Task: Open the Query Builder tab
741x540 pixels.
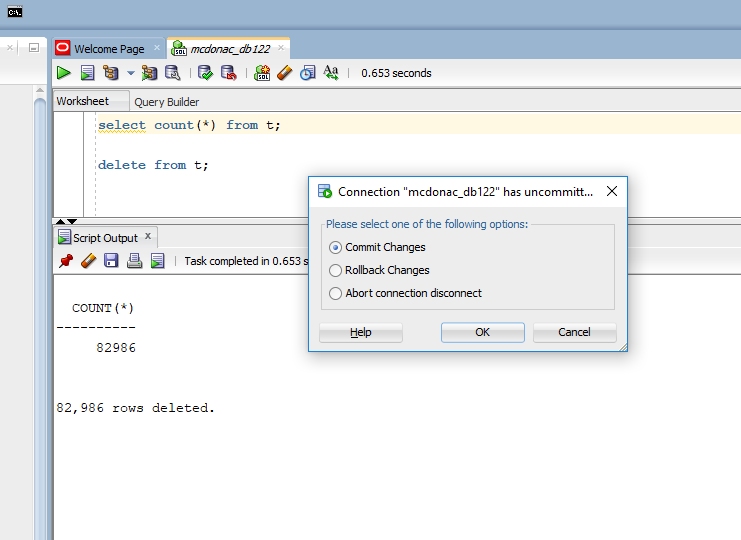Action: pyautogui.click(x=167, y=101)
